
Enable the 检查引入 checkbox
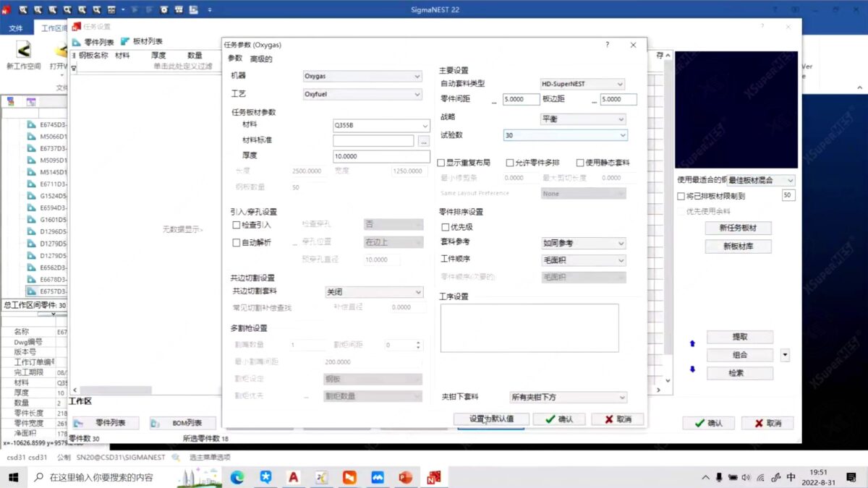[x=236, y=225]
